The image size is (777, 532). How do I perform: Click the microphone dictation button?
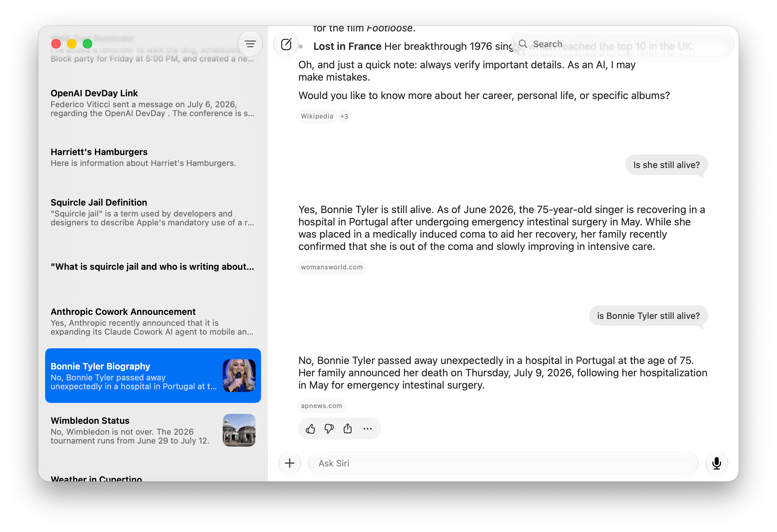717,463
